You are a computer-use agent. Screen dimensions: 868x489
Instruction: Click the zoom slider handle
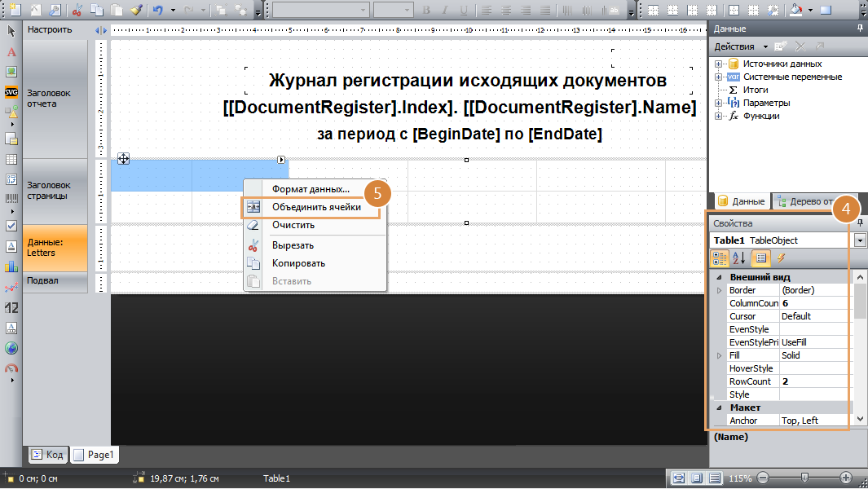pos(804,478)
